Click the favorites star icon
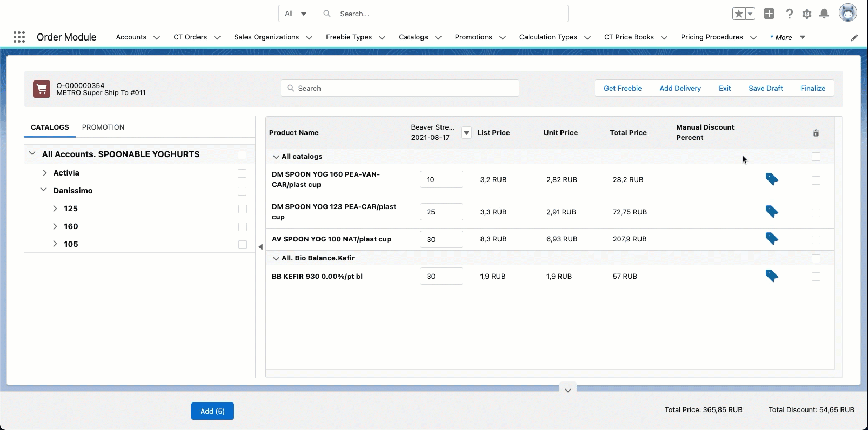The image size is (868, 430). (x=738, y=14)
